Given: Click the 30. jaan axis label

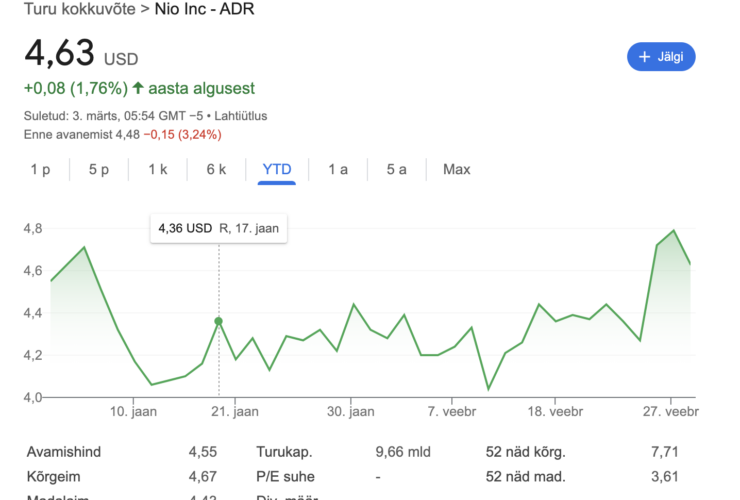Looking at the screenshot, I should pos(351,412).
